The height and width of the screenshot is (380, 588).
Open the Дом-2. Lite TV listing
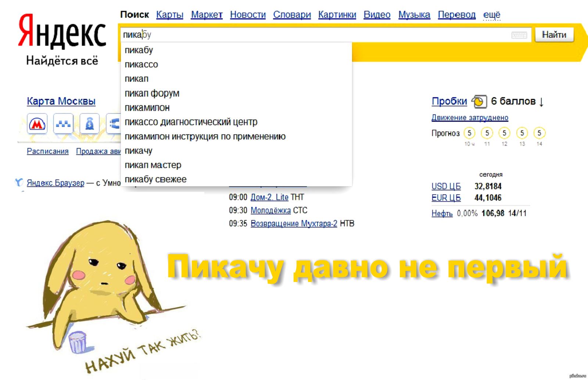tap(269, 197)
